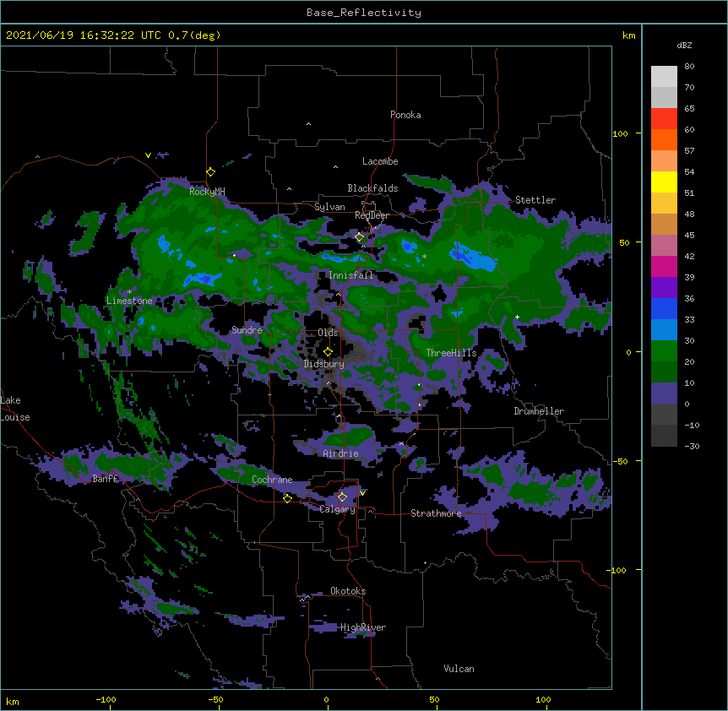Pick the bright green 20-30 dBZ legend swatch
This screenshot has height=711, width=728.
tap(664, 351)
